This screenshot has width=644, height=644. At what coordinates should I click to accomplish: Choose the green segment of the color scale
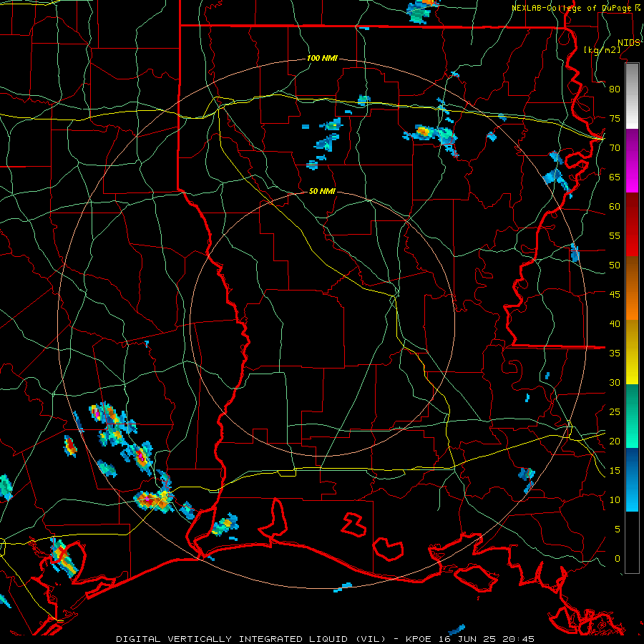click(632, 416)
